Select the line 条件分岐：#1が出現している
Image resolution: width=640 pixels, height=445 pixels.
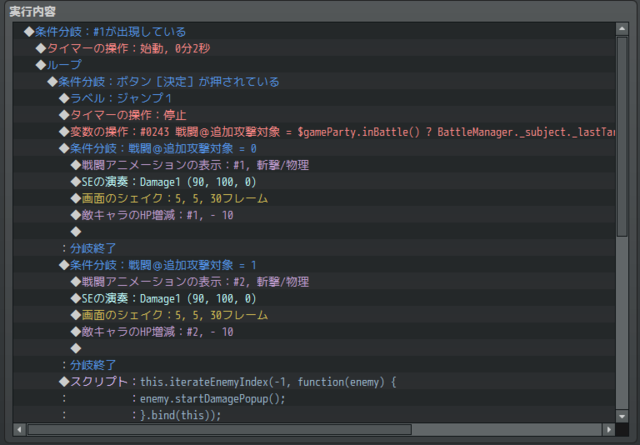pos(314,31)
